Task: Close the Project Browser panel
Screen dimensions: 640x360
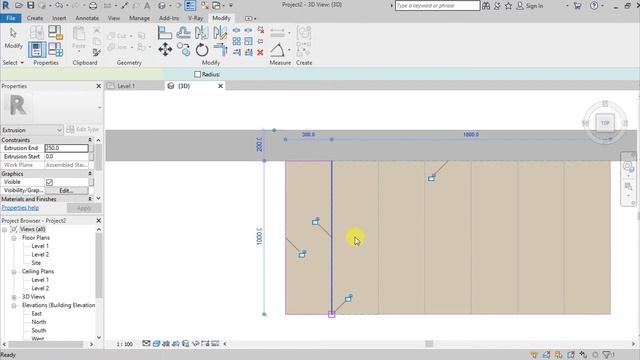Action: click(x=98, y=220)
